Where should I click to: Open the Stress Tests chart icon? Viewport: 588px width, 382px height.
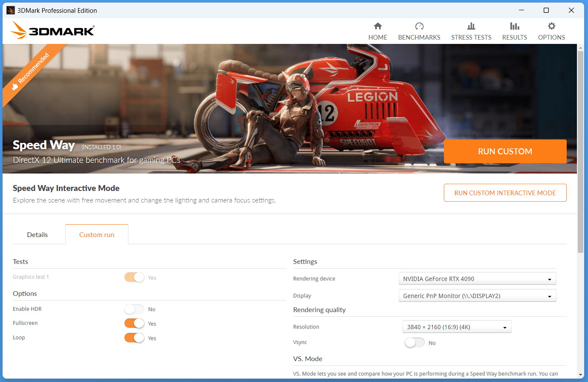click(x=471, y=26)
